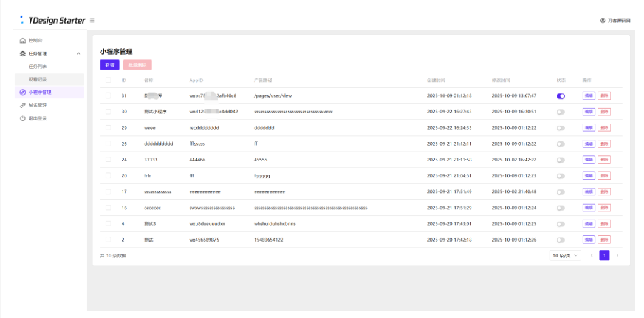Go to next page using the right arrow
The width and height of the screenshot is (644, 318).
pyautogui.click(x=617, y=255)
